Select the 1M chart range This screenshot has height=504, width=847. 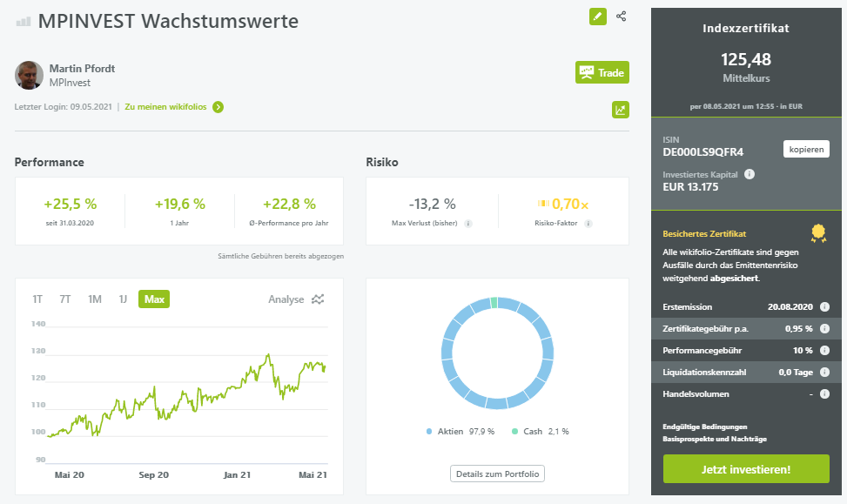95,299
